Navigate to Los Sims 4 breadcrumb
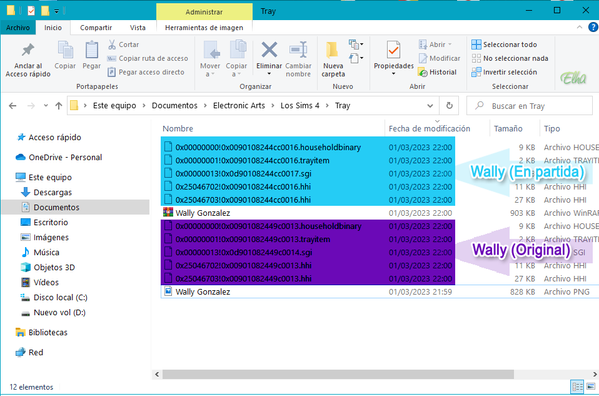599x396 pixels. (x=300, y=106)
